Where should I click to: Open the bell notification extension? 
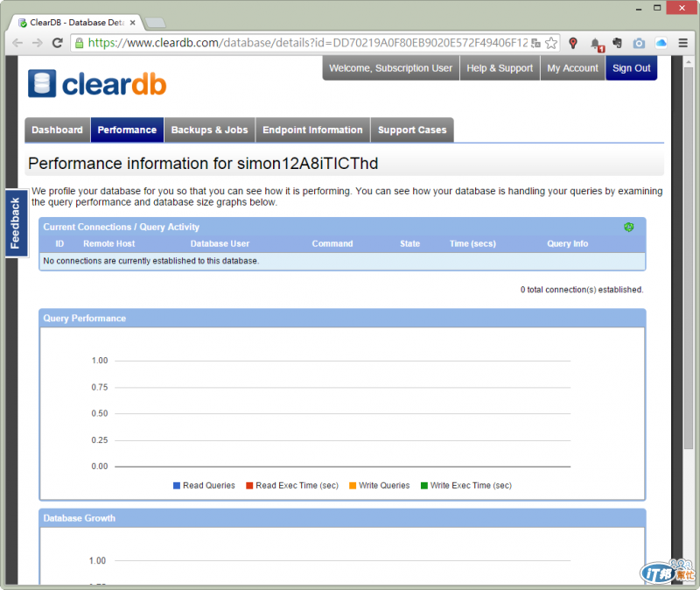(x=597, y=44)
